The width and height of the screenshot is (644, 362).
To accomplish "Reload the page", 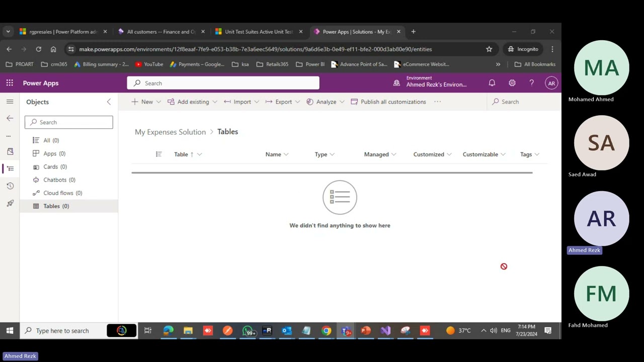I will click(x=38, y=49).
